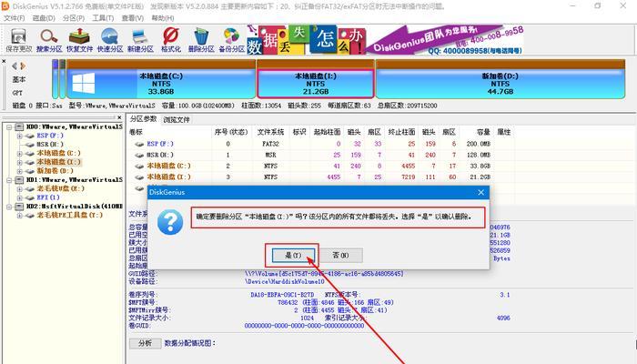Close the DiskGenius confirmation dialog
Viewport: 637px width, 364px height.
click(481, 192)
